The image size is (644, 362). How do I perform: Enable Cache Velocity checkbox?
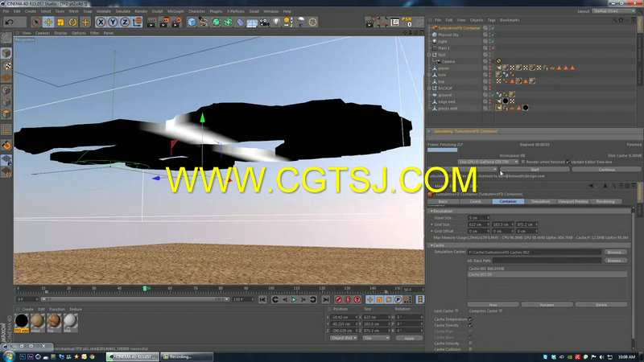470,343
